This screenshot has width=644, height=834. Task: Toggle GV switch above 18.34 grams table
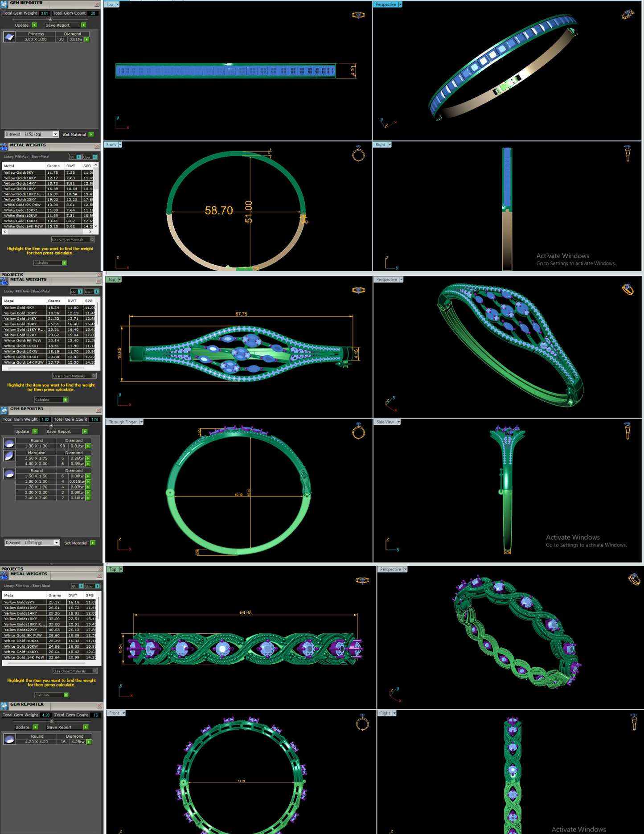coord(76,292)
